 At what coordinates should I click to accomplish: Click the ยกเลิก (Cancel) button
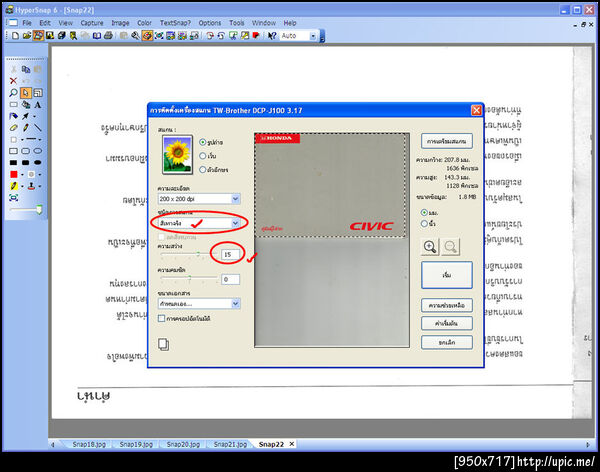tap(447, 342)
